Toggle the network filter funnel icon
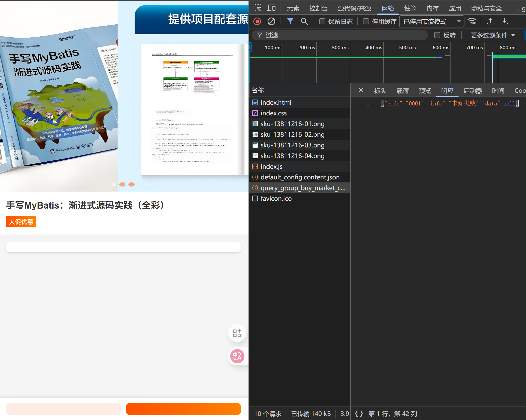526x420 pixels. pos(290,22)
